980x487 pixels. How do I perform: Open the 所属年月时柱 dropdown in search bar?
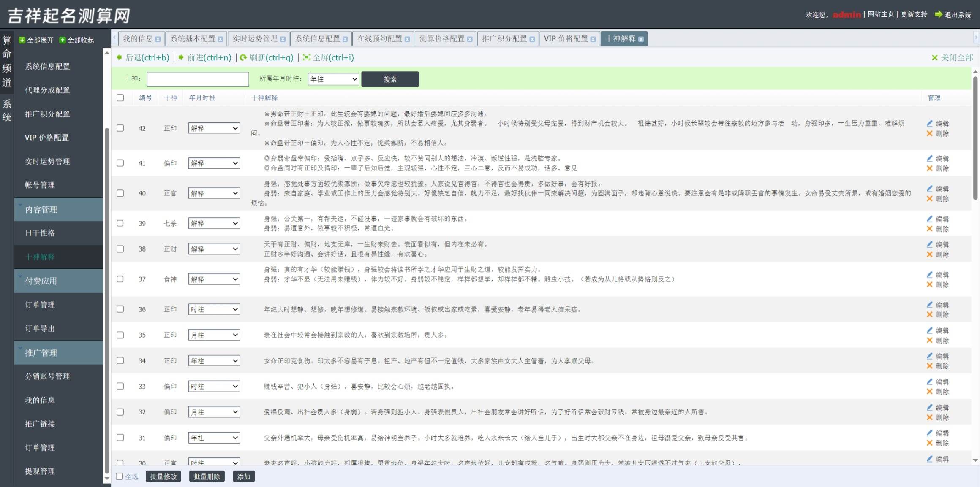click(333, 79)
